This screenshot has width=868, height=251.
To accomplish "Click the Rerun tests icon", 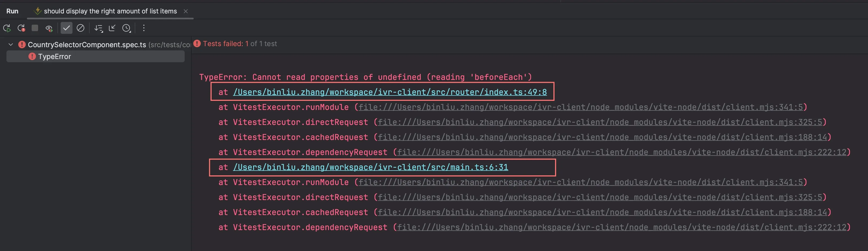I will 7,28.
